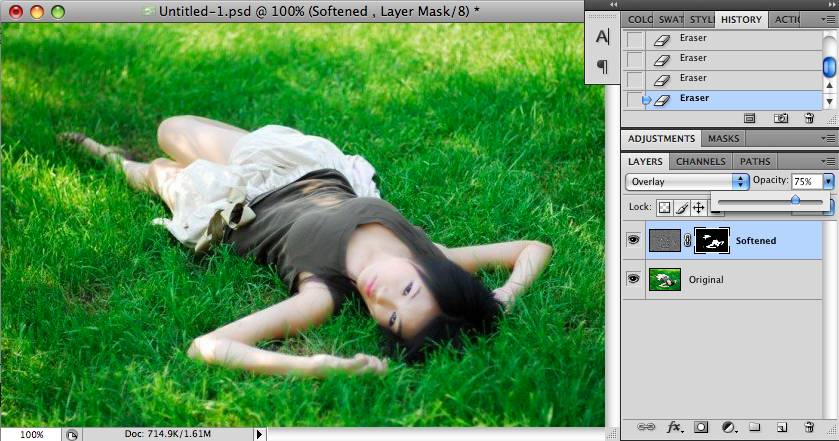
Task: Click the Link Layers icon
Action: pos(646,427)
